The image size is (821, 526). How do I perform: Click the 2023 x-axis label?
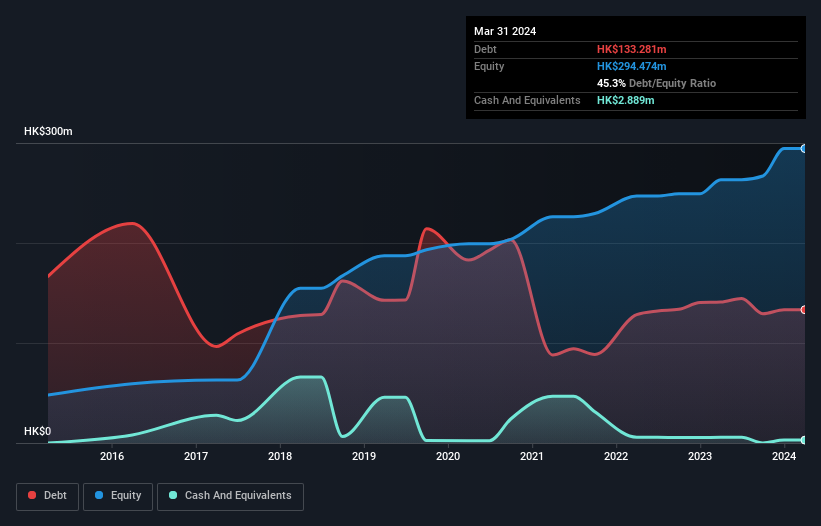[700, 456]
